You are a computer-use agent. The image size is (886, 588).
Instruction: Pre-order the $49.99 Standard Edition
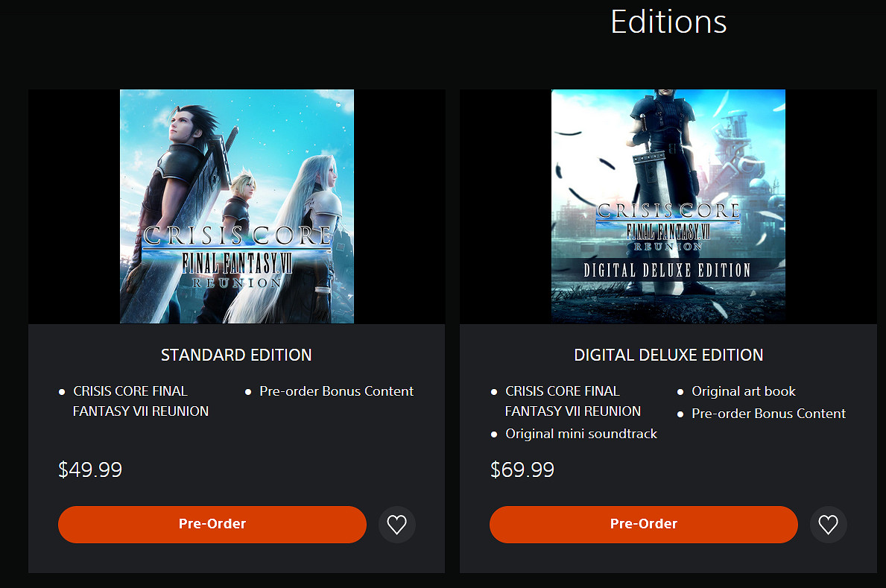click(x=212, y=524)
